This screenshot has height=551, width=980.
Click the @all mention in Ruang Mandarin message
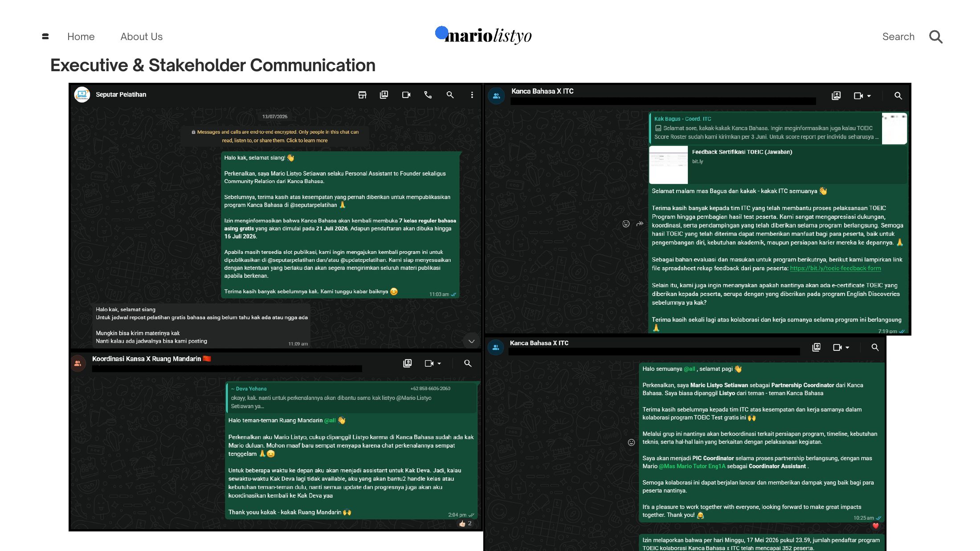point(330,421)
